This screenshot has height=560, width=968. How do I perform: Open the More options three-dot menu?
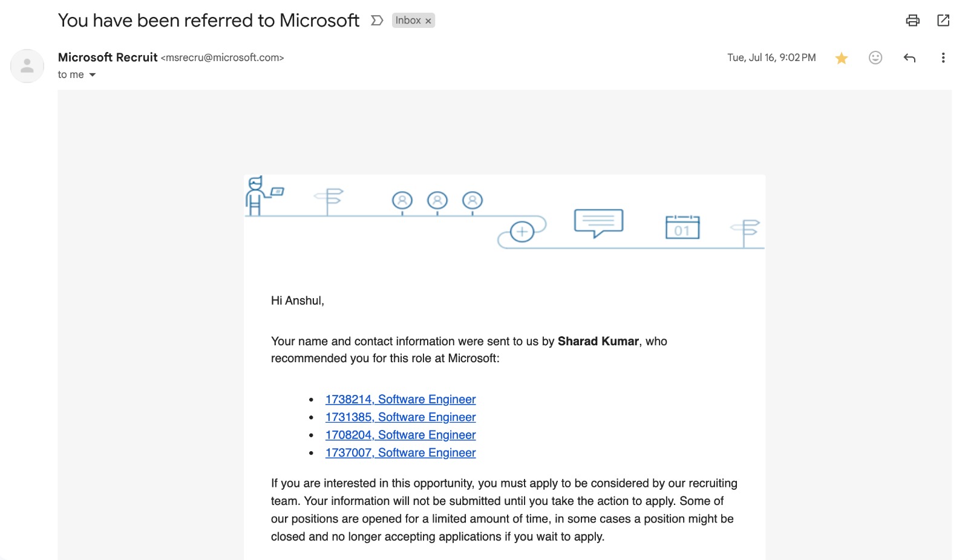(943, 58)
